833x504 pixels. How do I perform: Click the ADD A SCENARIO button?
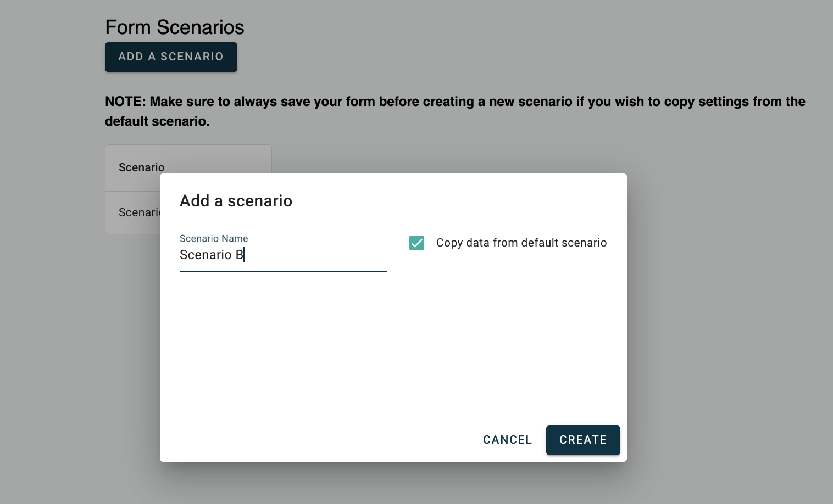pyautogui.click(x=171, y=57)
